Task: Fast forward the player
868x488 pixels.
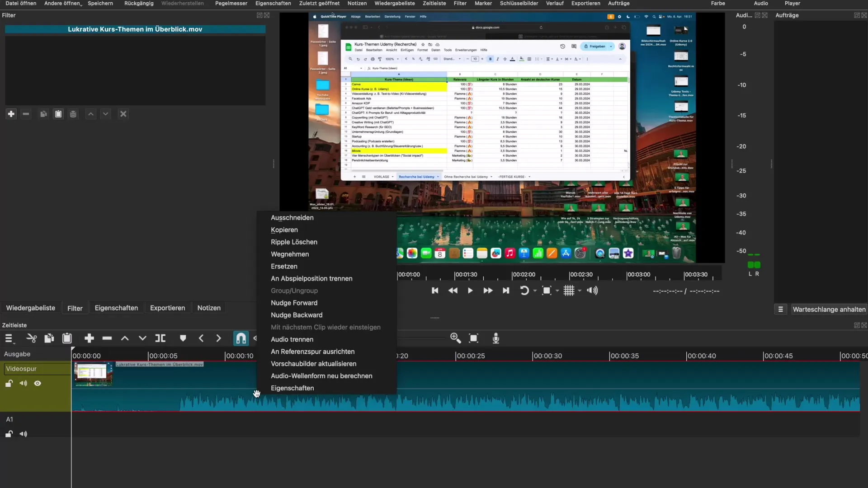Action: (488, 291)
